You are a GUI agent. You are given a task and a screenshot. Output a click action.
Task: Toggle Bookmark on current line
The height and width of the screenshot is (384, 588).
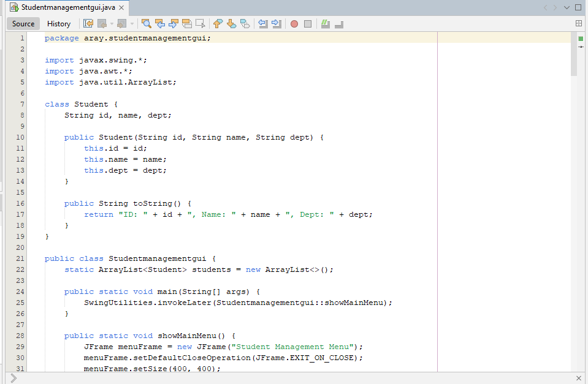(245, 24)
